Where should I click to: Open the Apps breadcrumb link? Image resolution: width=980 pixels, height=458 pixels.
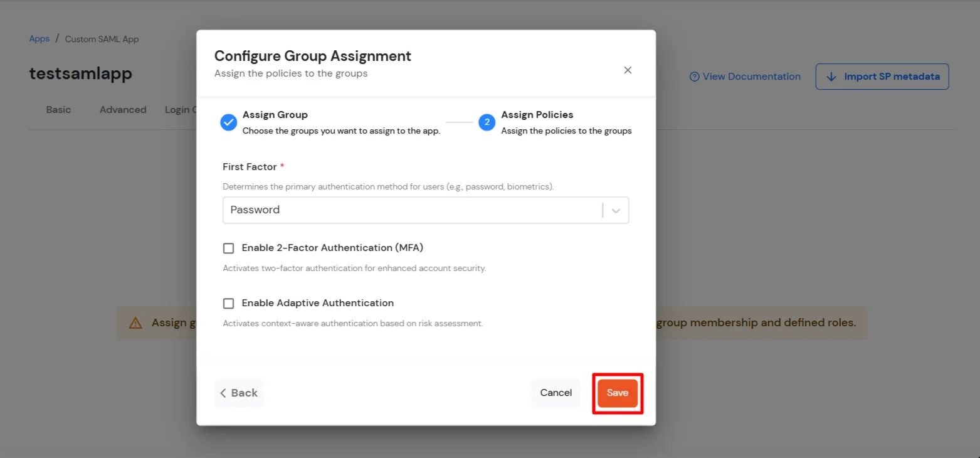39,38
